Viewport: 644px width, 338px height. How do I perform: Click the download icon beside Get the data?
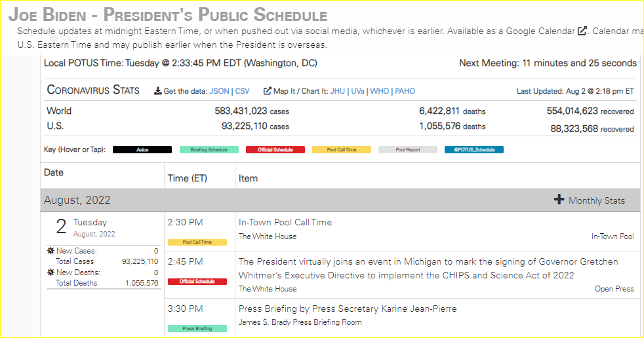click(x=157, y=91)
